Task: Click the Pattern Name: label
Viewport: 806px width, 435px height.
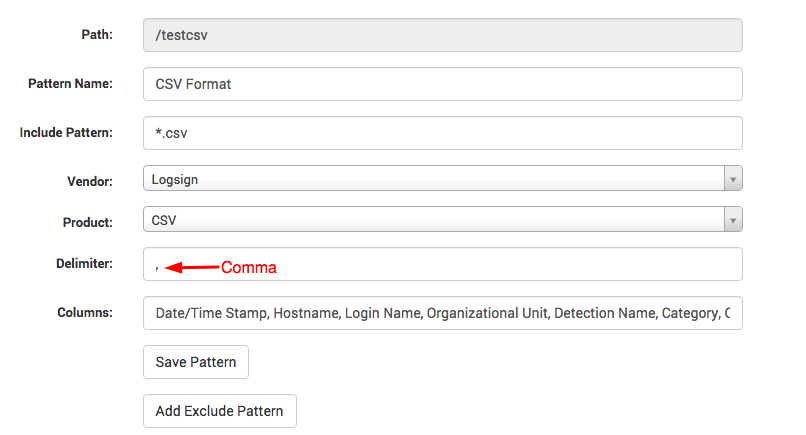Action: tap(70, 83)
